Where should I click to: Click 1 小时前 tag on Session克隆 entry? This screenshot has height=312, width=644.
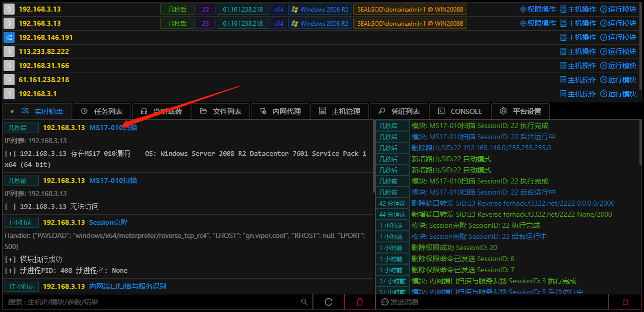tap(22, 222)
